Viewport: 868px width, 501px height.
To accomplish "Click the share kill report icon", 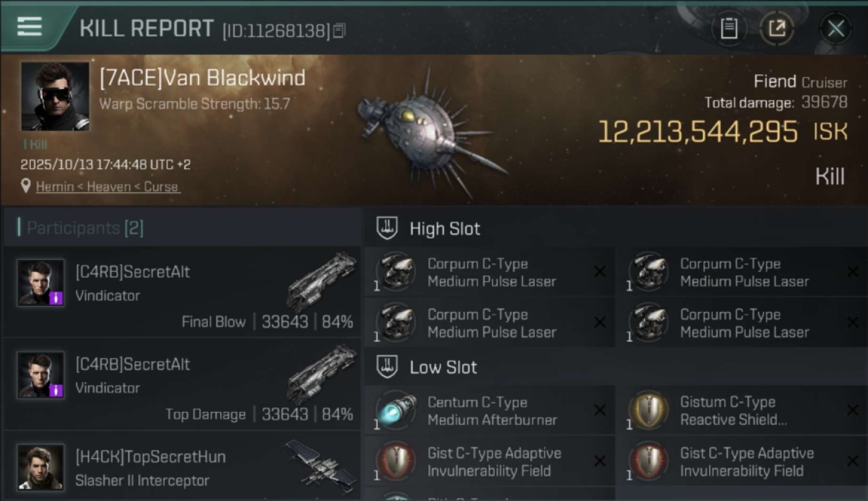I will 777,28.
